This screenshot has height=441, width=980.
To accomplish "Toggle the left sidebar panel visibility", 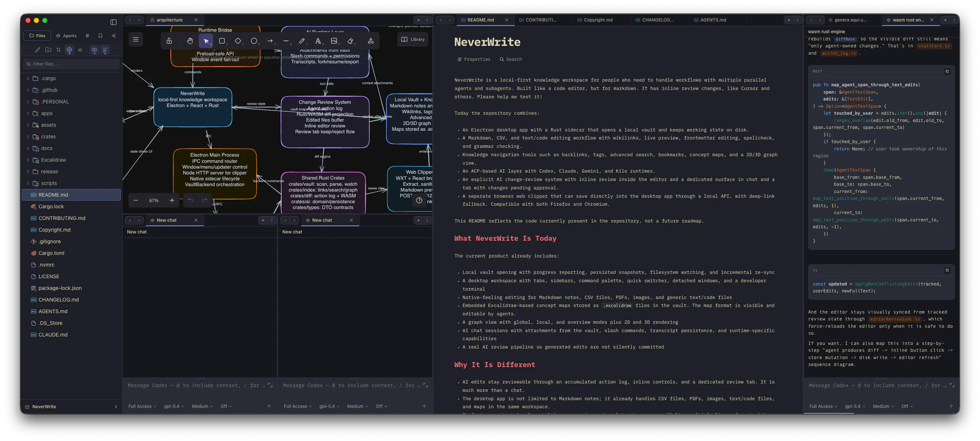I will (114, 22).
